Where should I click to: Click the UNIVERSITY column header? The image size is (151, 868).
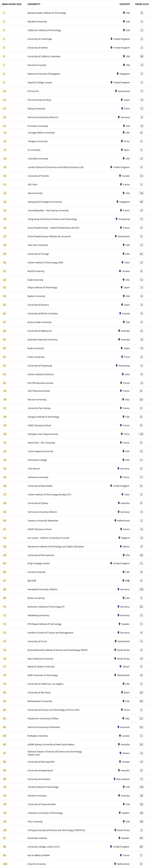(x=34, y=4)
